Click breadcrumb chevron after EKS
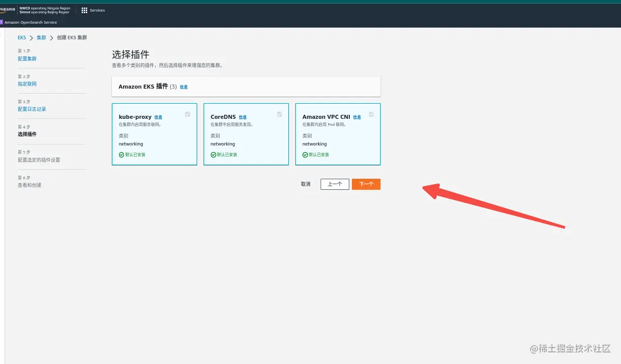621x364 pixels. coord(31,38)
